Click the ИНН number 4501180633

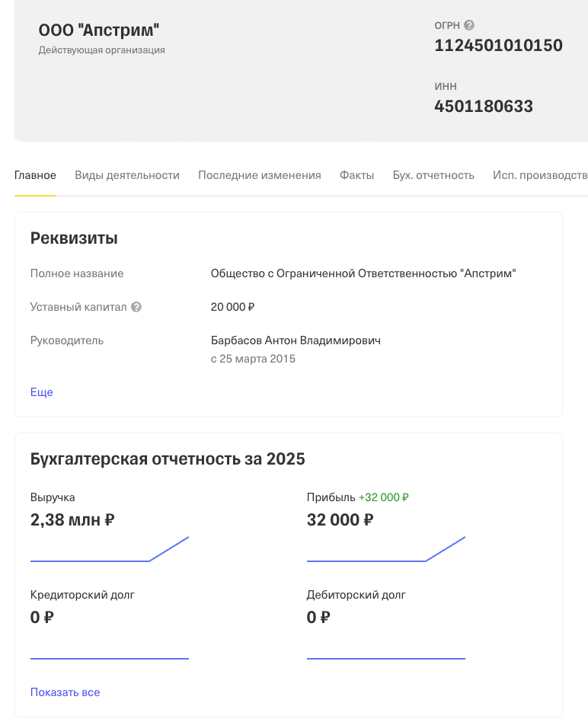coord(484,107)
